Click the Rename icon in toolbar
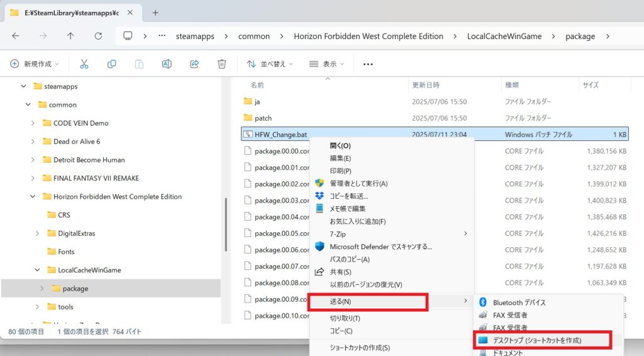Viewport: 644px width, 356px height. pyautogui.click(x=167, y=64)
